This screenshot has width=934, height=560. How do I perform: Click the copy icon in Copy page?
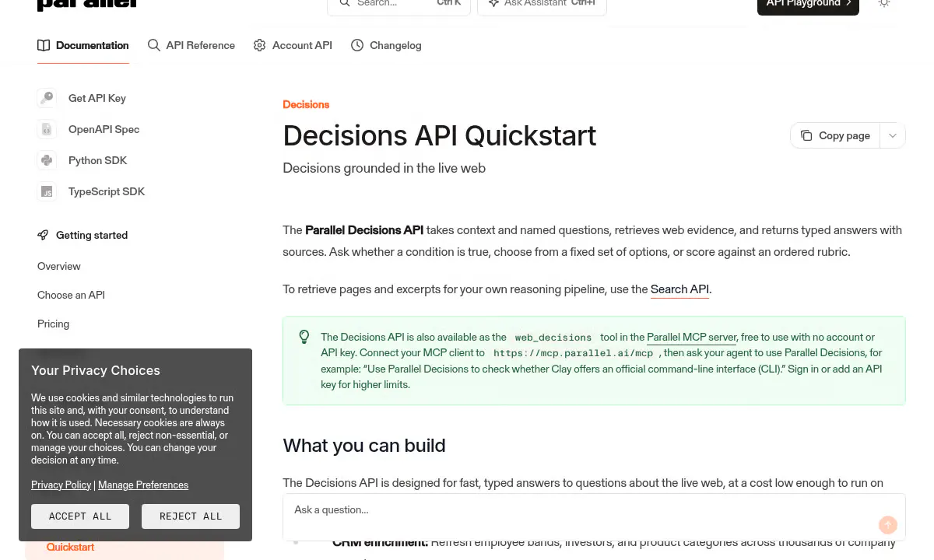pyautogui.click(x=806, y=135)
